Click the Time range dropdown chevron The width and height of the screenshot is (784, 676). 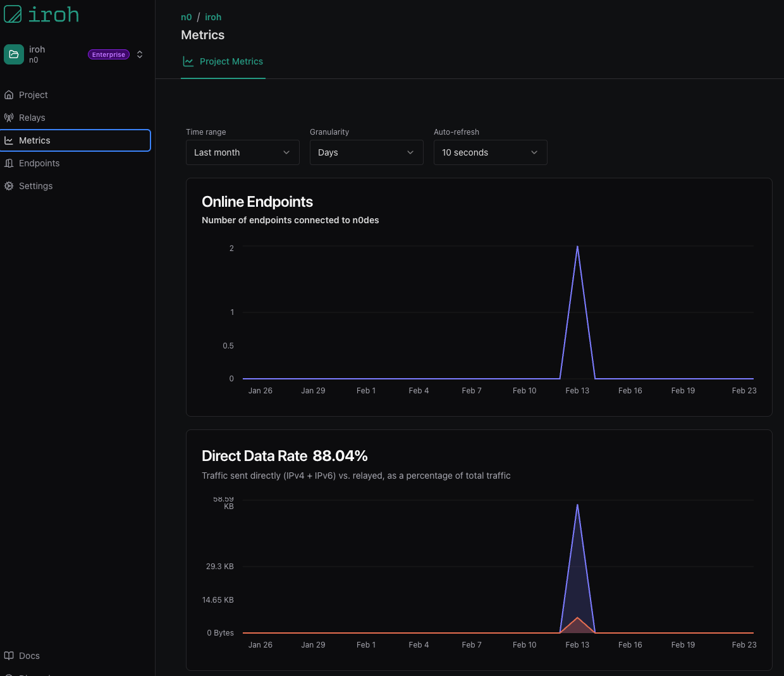pos(286,152)
